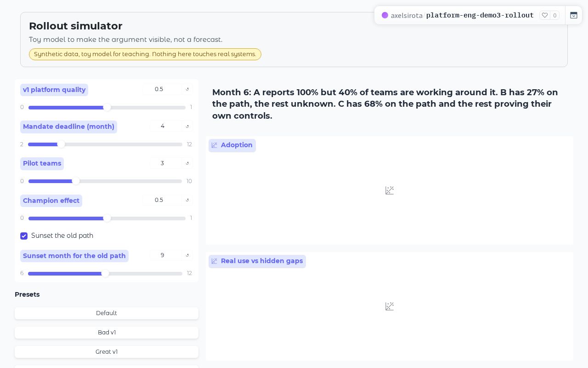
Task: Open the platform-eng-demo3-rollout space link
Action: (x=480, y=15)
